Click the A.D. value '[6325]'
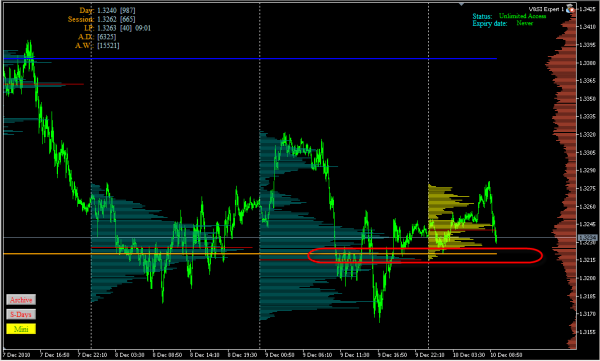 click(x=107, y=37)
